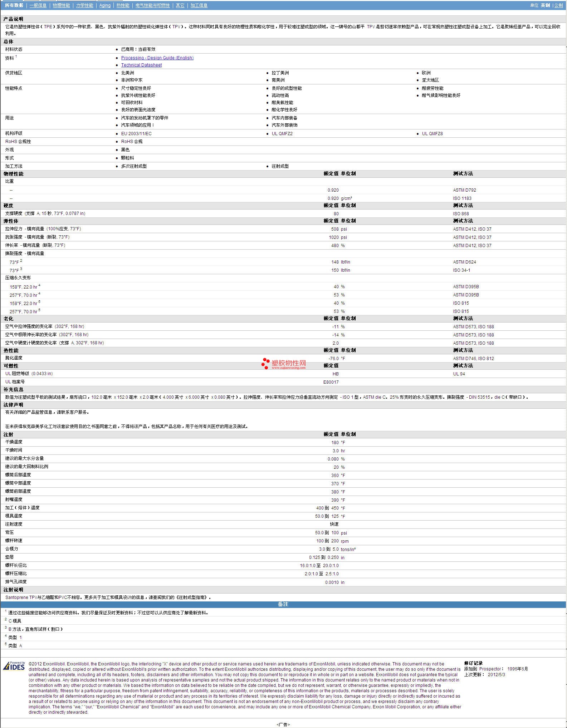Viewport: 567px width, 728px height.
Task: Open the 力学性能 tab
Action: (84, 5)
